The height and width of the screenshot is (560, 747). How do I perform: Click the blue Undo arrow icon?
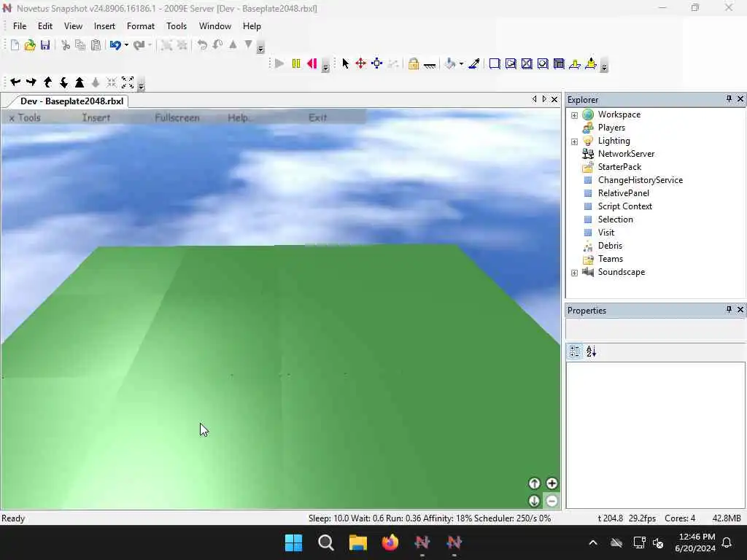pyautogui.click(x=115, y=45)
